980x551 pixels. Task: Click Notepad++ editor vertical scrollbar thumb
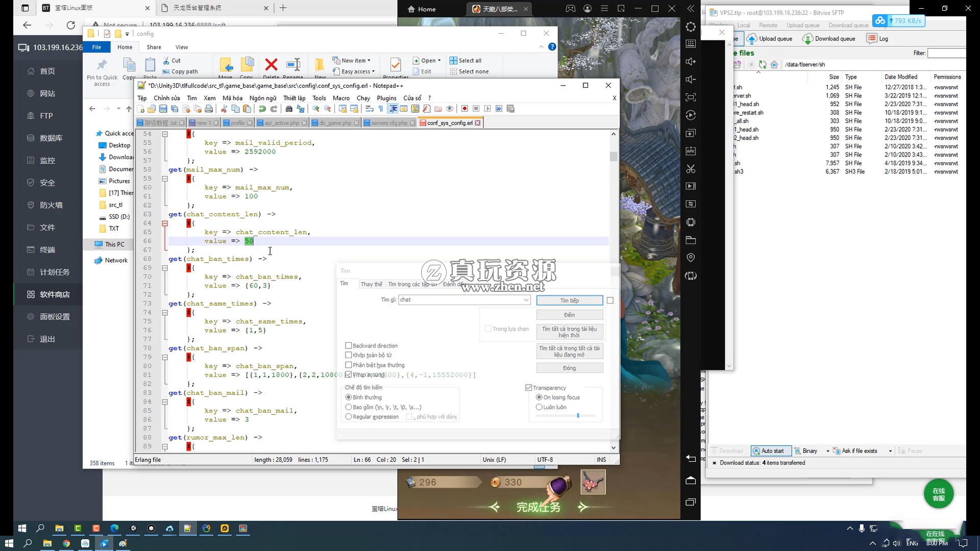tap(614, 156)
